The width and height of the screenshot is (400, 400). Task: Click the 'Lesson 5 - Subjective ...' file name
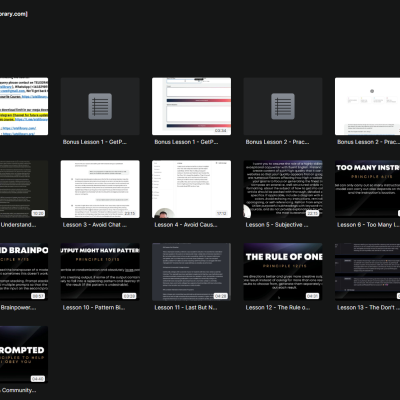pyautogui.click(x=277, y=225)
